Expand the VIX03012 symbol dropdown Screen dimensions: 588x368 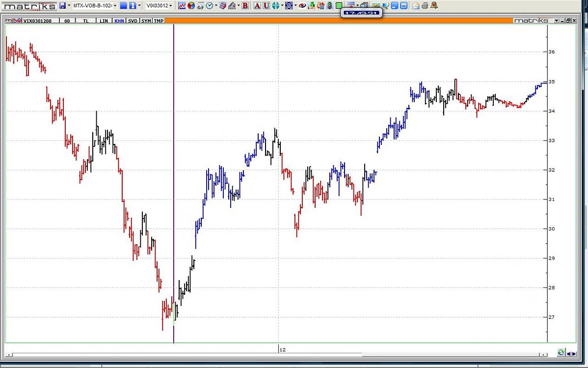[171, 6]
